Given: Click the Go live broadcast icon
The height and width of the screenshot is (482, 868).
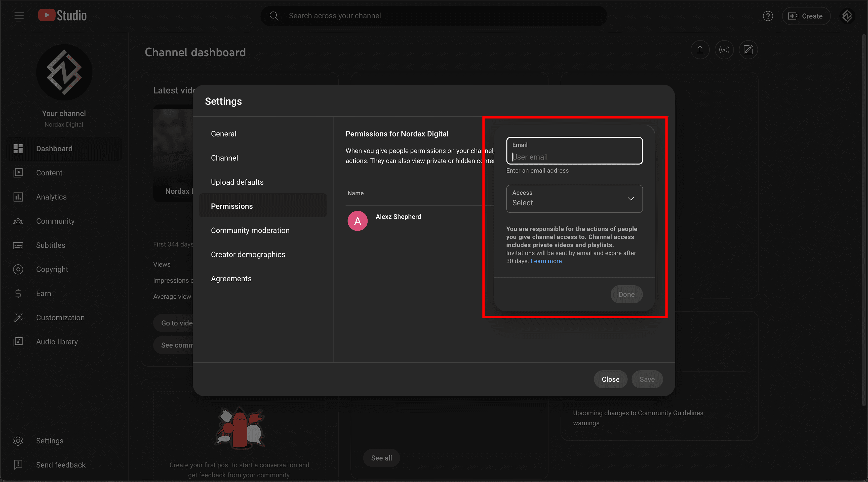Looking at the screenshot, I should [x=724, y=50].
